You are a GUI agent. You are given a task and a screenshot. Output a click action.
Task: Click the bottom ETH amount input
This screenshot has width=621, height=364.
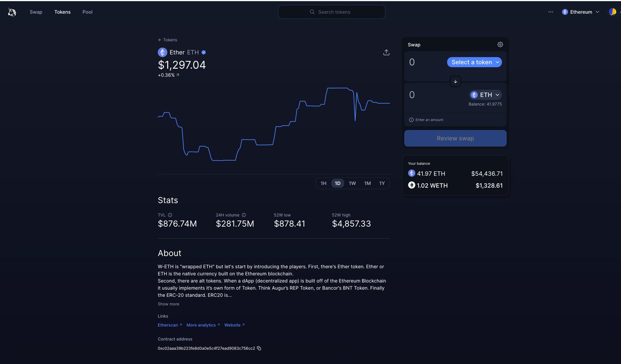(437, 95)
